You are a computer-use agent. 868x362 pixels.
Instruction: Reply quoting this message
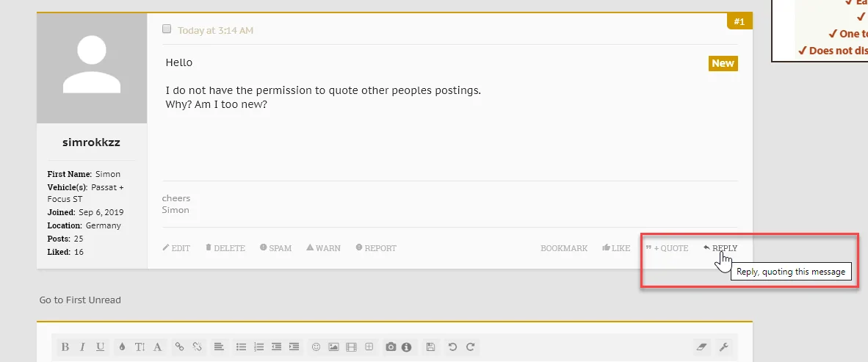(x=720, y=248)
